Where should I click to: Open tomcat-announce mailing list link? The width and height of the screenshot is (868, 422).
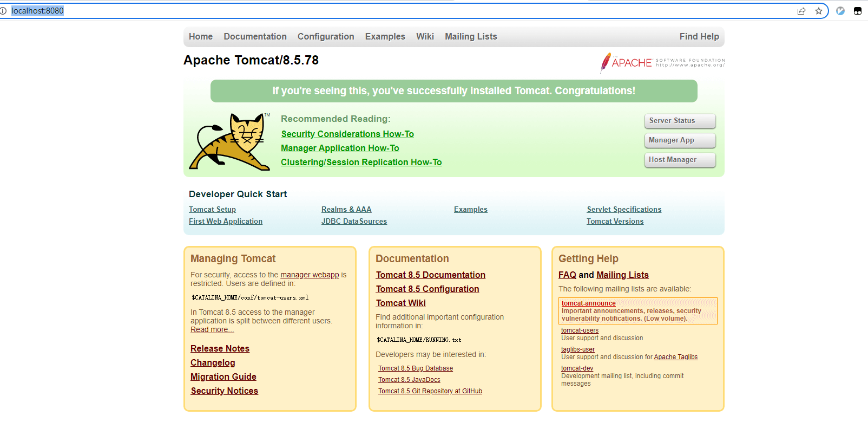click(x=588, y=303)
